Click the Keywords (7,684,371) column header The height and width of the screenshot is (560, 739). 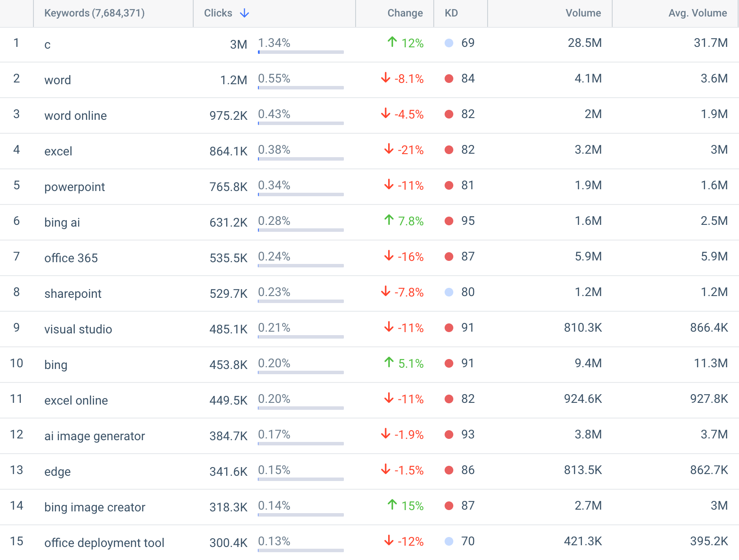(95, 13)
